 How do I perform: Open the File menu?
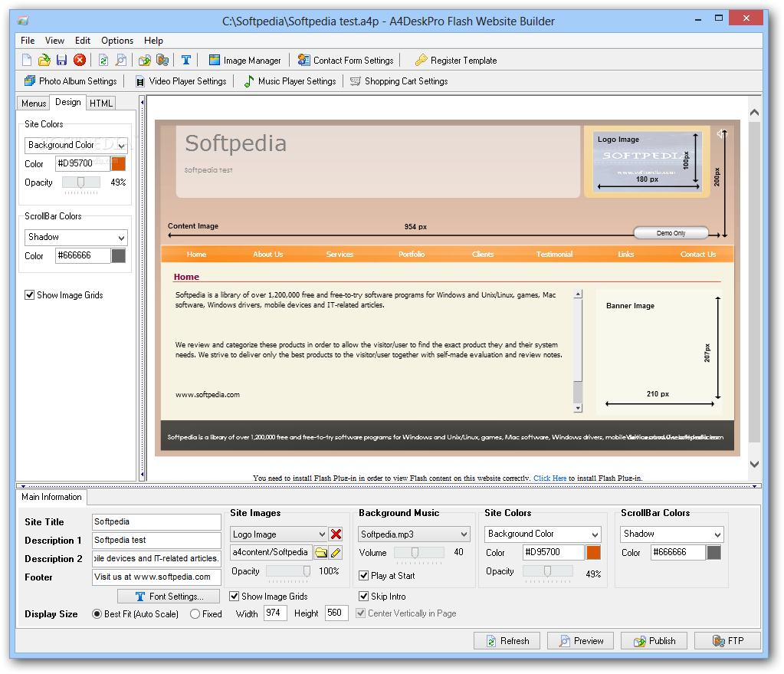pyautogui.click(x=28, y=41)
